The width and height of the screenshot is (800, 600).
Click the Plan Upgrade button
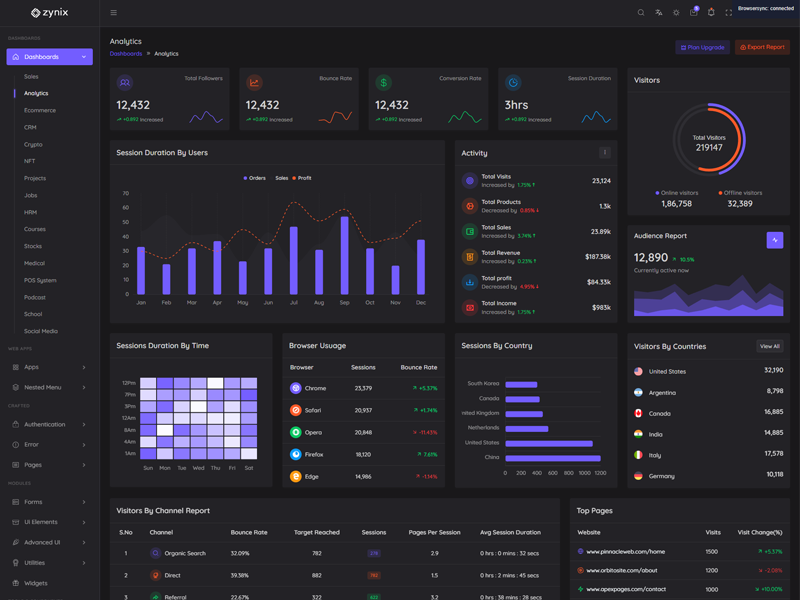pos(702,47)
